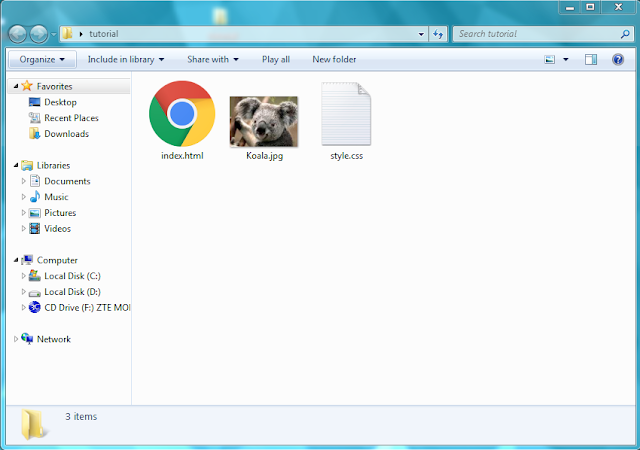Viewport: 640px width, 450px height.
Task: Click the Refresh button beside address bar
Action: click(x=438, y=34)
